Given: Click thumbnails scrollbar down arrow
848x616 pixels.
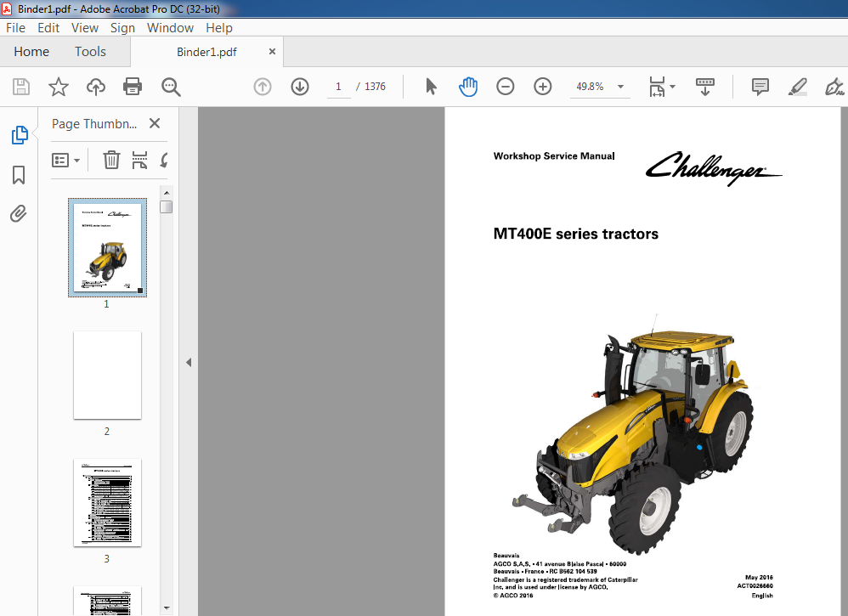Looking at the screenshot, I should [167, 608].
